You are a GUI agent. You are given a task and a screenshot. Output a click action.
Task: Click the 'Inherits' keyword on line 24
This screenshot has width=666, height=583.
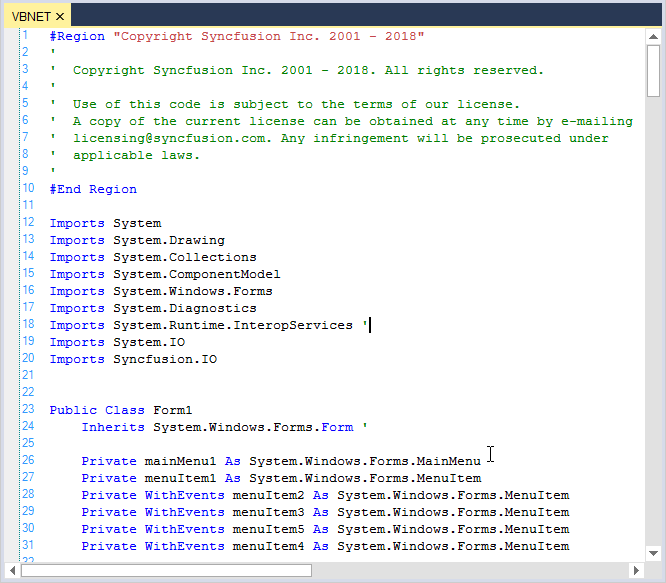113,427
